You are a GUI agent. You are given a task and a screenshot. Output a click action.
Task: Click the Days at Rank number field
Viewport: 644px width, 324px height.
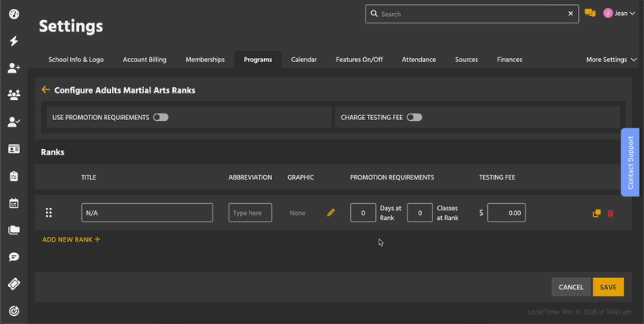tap(363, 213)
